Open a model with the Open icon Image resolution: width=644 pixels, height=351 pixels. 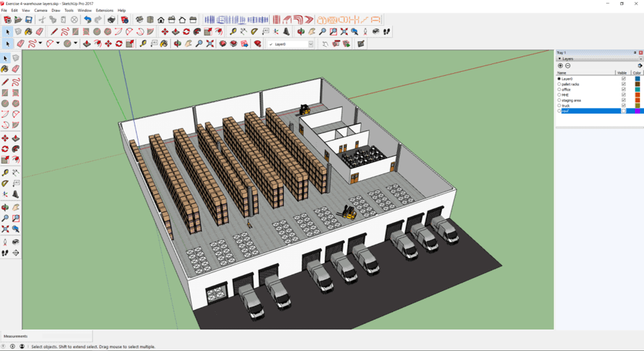click(18, 19)
